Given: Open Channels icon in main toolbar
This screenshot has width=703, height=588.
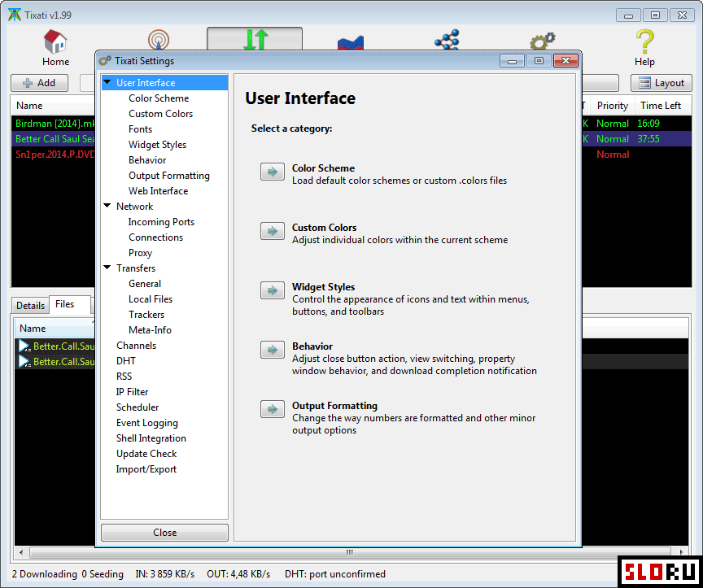Looking at the screenshot, I should [x=159, y=39].
